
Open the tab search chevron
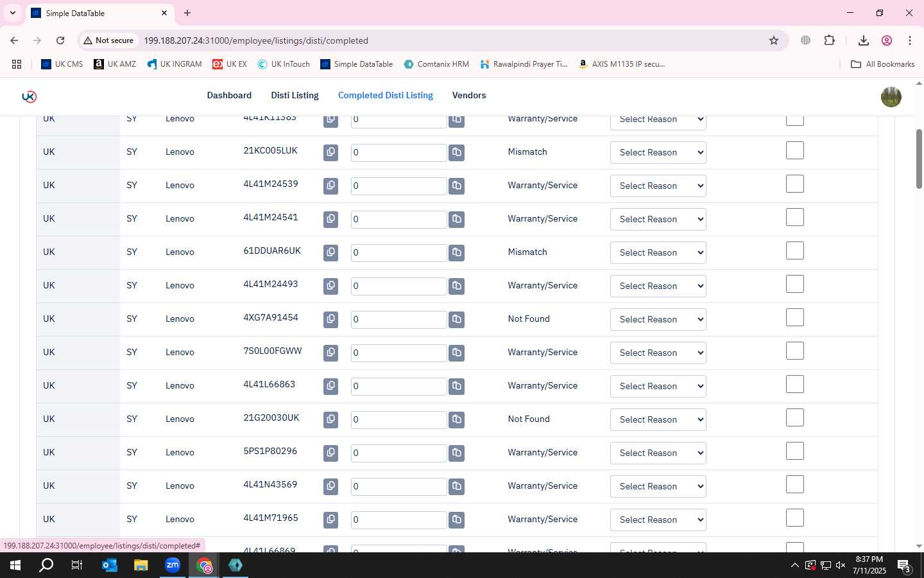pyautogui.click(x=12, y=13)
